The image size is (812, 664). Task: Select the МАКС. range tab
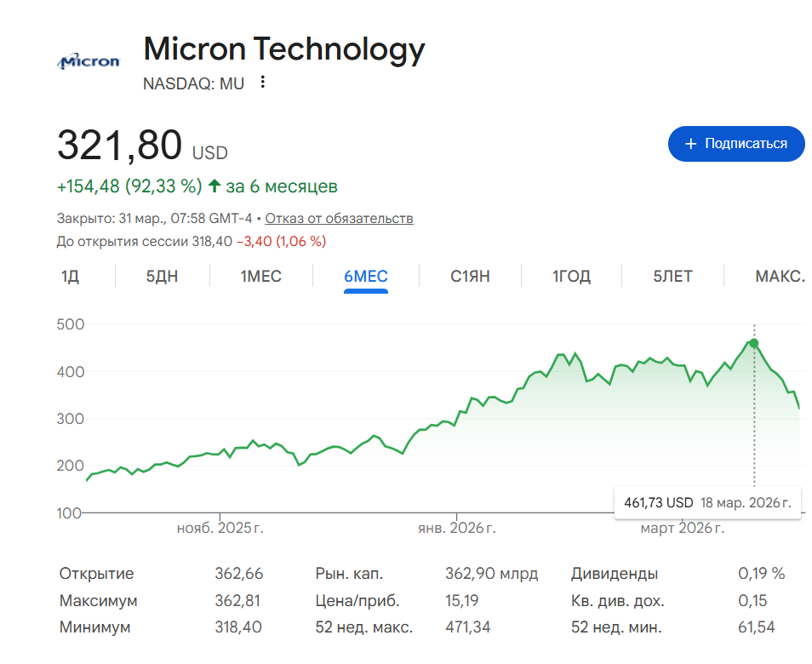click(x=779, y=277)
